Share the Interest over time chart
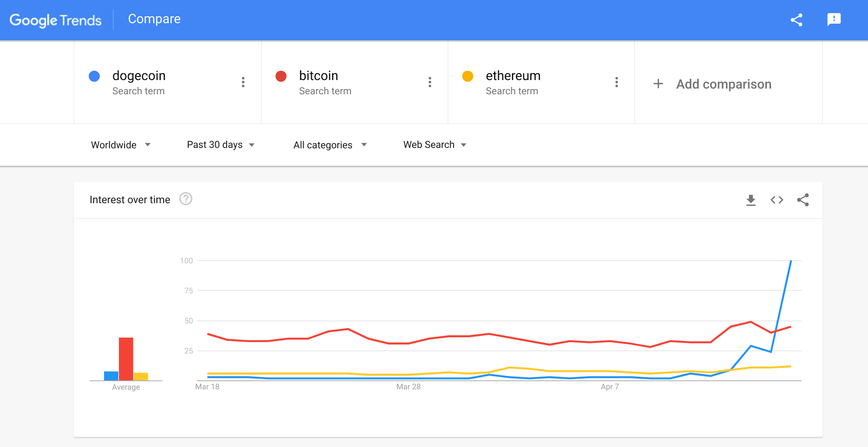This screenshot has width=868, height=447. 803,200
